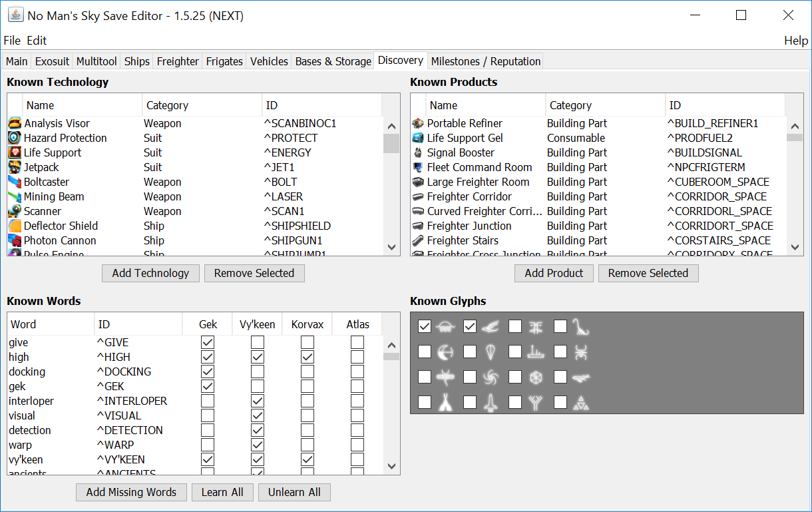Uncheck the sunset glyph checkbox
This screenshot has width=812, height=512.
[x=425, y=326]
